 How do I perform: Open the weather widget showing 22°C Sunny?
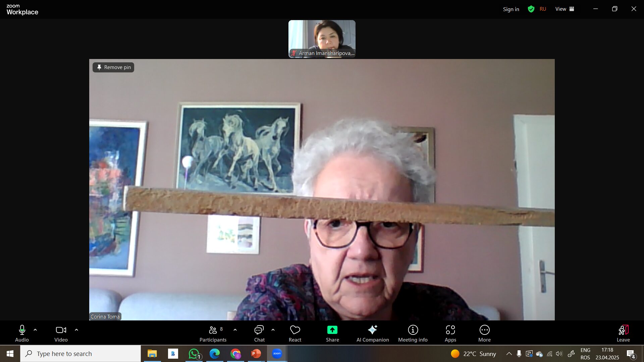tap(473, 354)
